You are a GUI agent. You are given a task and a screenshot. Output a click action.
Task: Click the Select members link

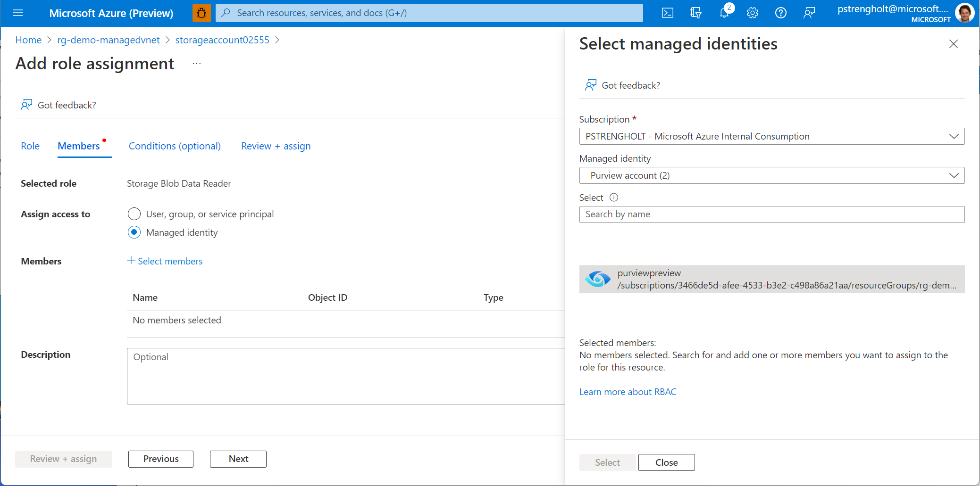click(x=170, y=261)
